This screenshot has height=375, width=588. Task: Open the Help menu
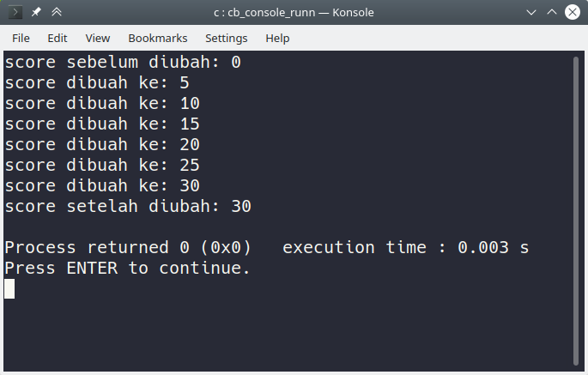[x=277, y=39]
